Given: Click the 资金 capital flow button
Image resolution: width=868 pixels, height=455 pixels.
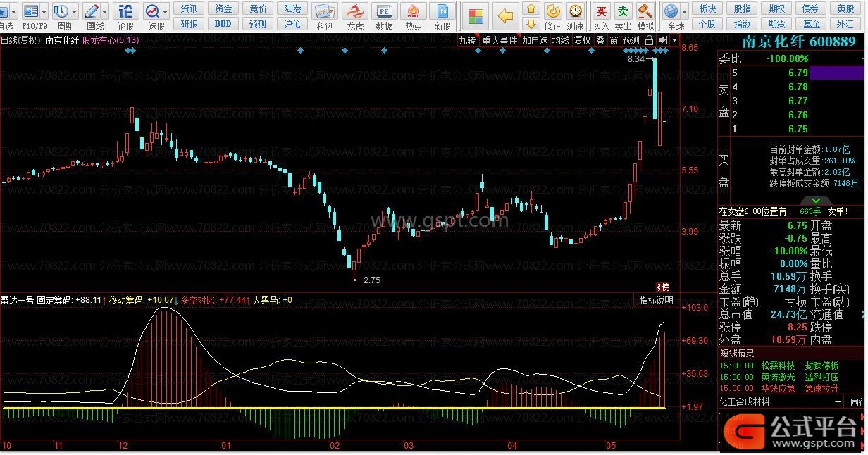Looking at the screenshot, I should [x=223, y=8].
